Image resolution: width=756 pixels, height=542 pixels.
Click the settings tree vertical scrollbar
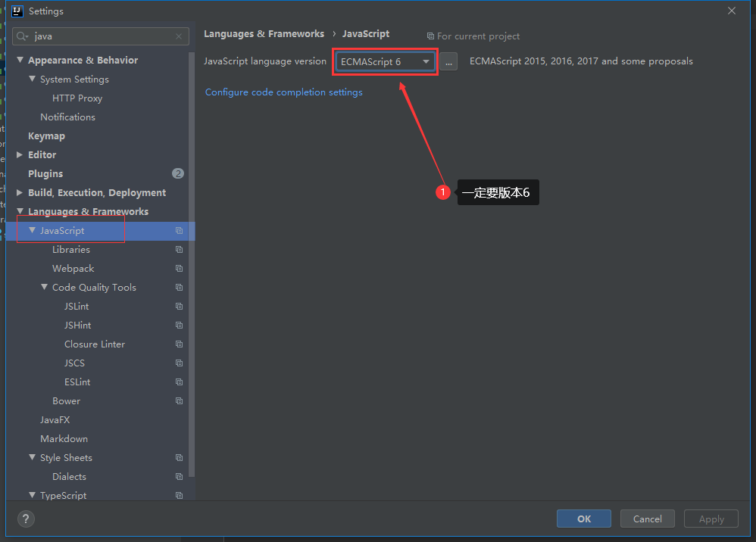click(x=192, y=264)
